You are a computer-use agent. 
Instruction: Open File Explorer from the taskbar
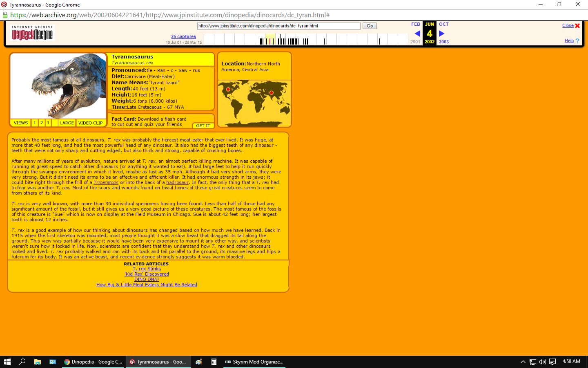point(38,362)
